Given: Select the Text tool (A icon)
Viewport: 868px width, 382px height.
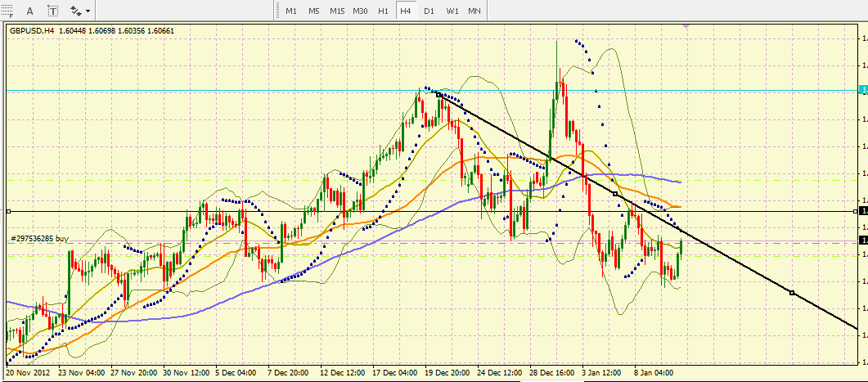Looking at the screenshot, I should 30,11.
